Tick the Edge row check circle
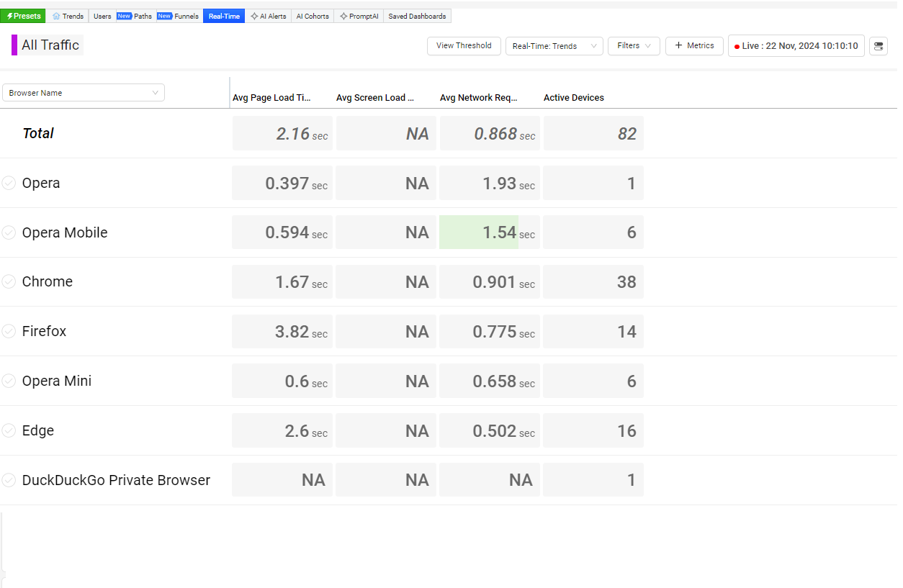The height and width of the screenshot is (588, 903). [x=9, y=430]
